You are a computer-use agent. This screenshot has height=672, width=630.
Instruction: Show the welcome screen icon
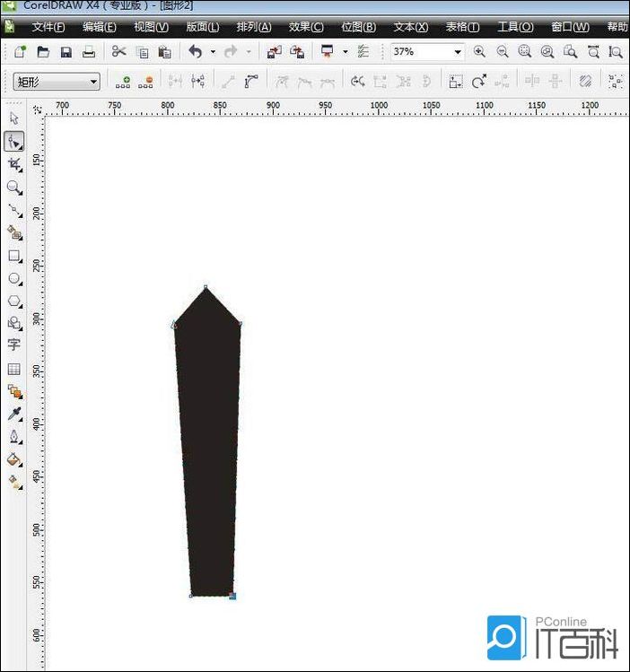tap(363, 52)
